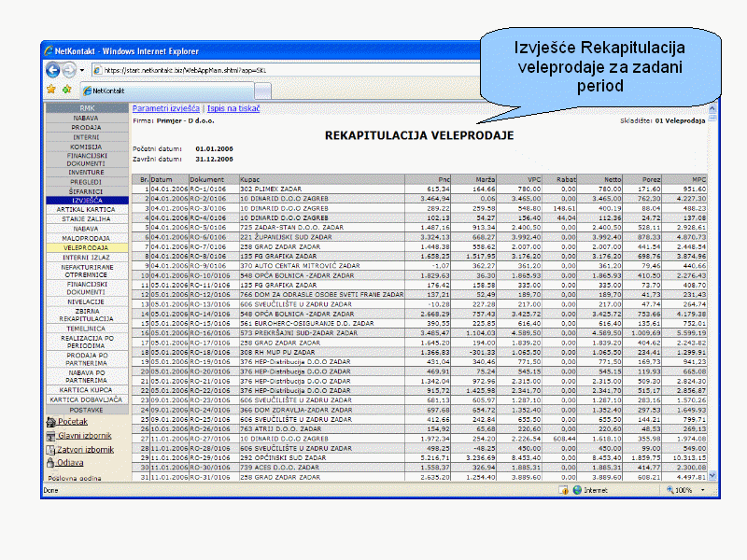Open the INTERNI IZLAZ report
Screen dimensions: 747x560
86,258
